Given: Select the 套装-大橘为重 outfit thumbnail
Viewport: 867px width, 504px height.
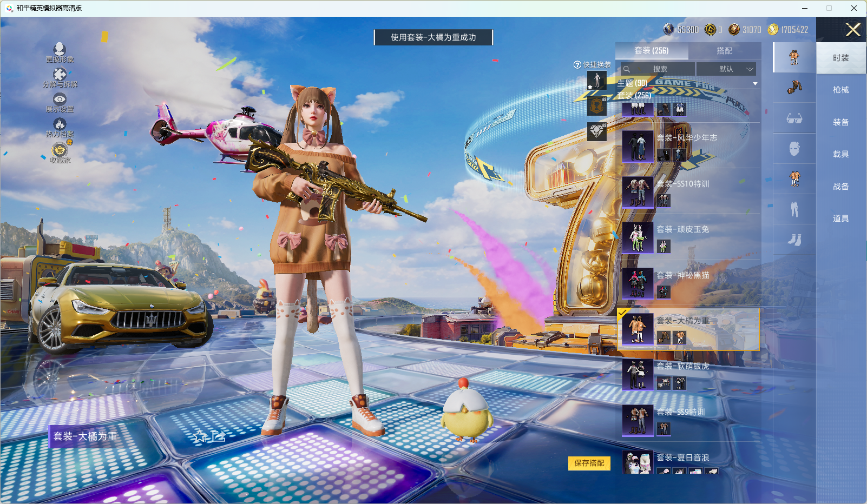Looking at the screenshot, I should click(638, 329).
